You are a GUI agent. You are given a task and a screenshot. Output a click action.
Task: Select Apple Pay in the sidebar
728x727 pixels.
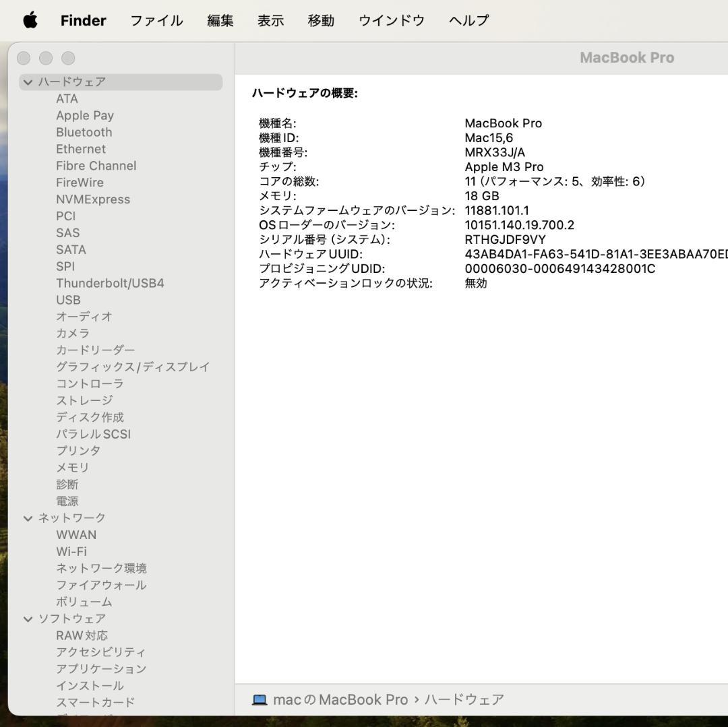pyautogui.click(x=85, y=115)
